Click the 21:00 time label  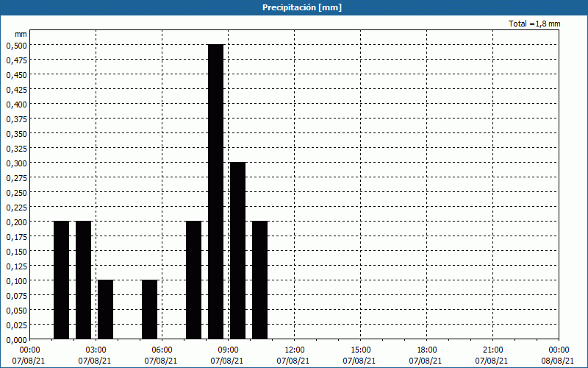492,350
